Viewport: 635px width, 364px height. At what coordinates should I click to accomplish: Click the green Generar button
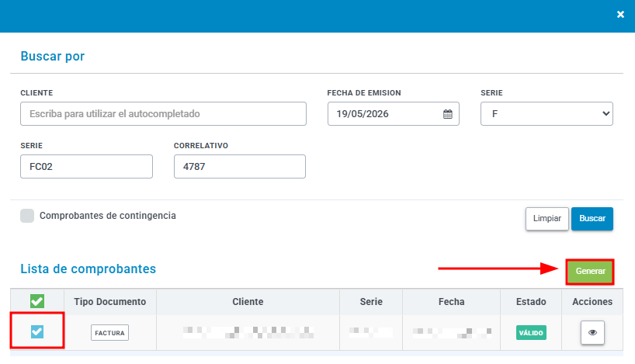tap(590, 272)
